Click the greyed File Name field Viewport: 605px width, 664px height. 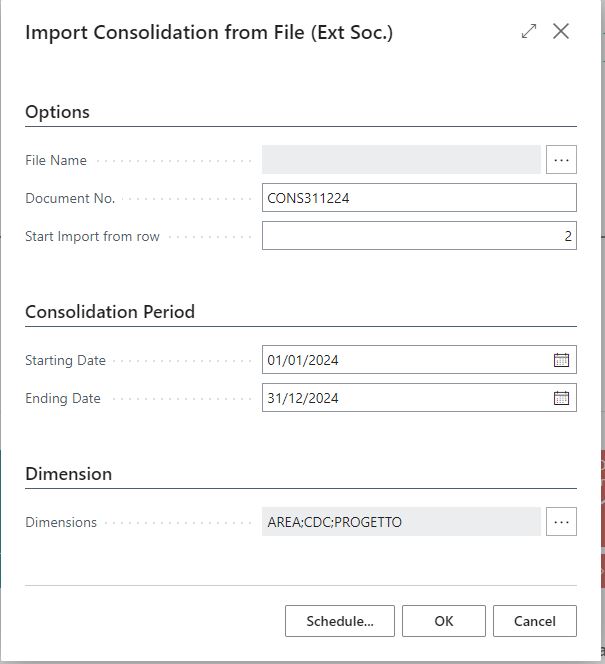click(x=401, y=160)
